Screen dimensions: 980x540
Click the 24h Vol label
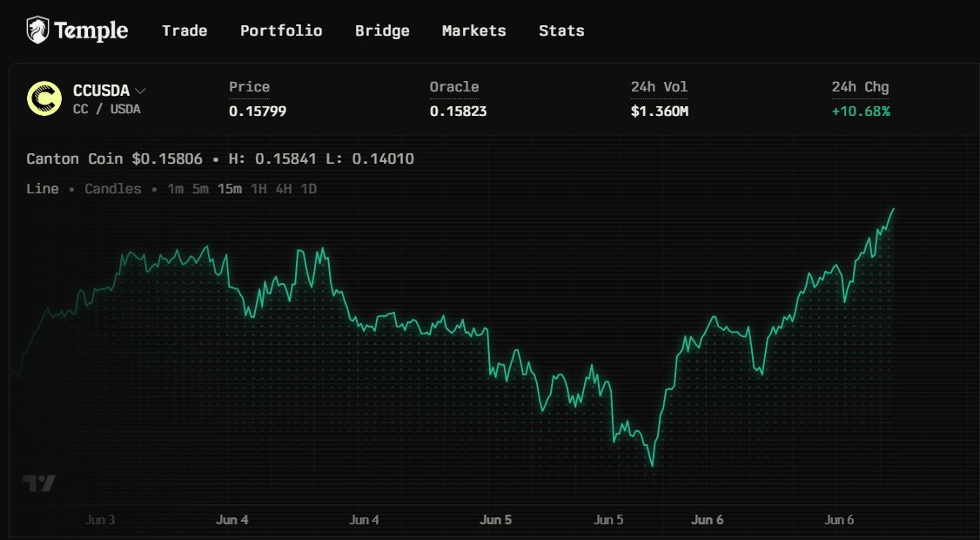[659, 87]
